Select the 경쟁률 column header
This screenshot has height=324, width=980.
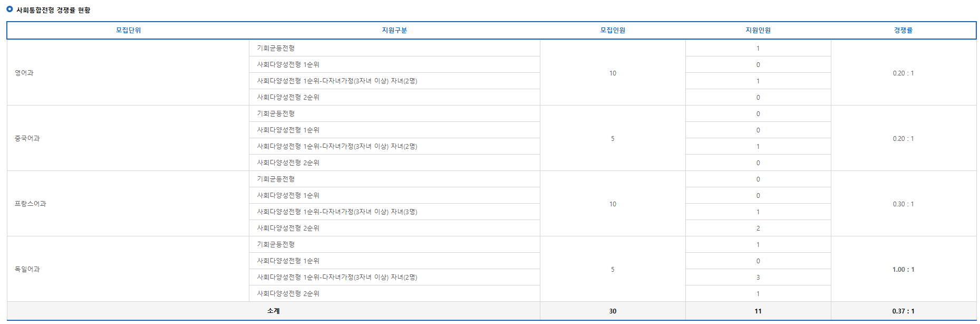click(903, 31)
